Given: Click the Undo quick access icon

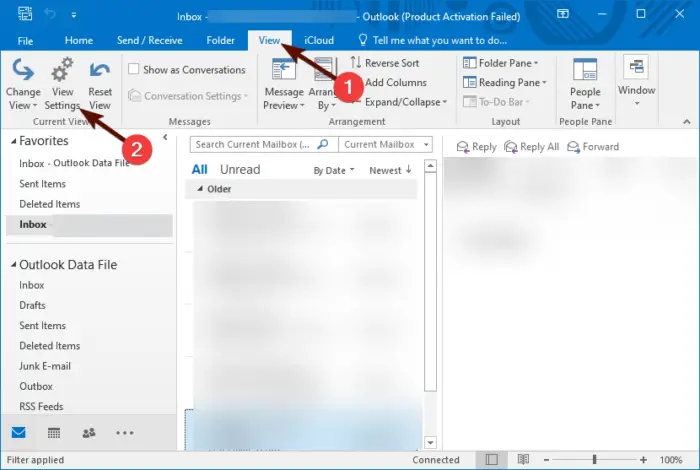Looking at the screenshot, I should (50, 14).
